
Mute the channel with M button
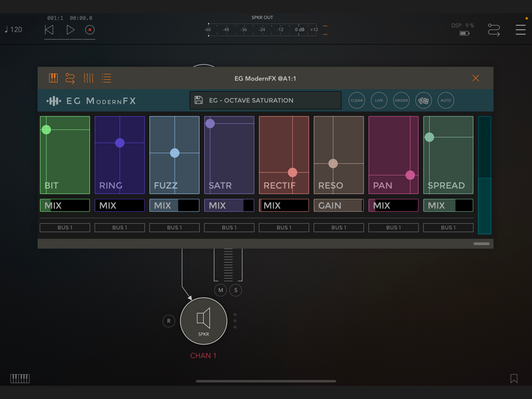221,290
